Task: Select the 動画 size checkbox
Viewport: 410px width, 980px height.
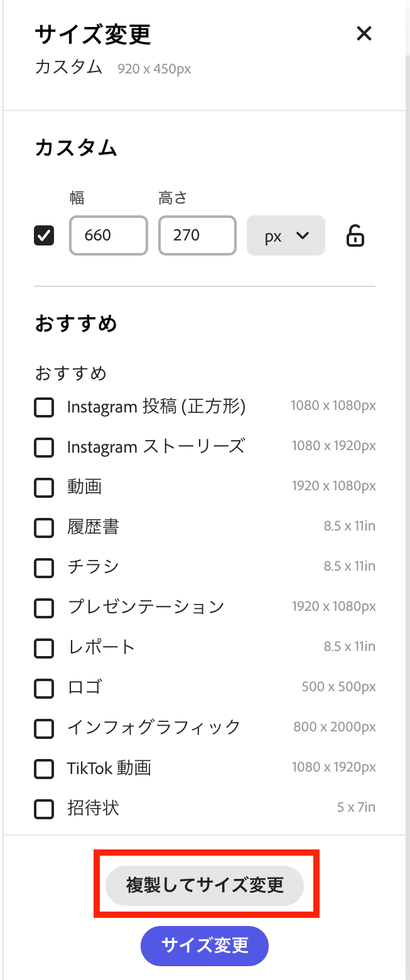Action: (44, 487)
